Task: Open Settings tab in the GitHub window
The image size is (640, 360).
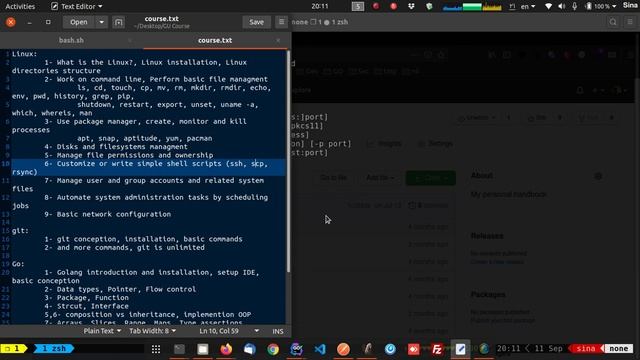Action: point(435,144)
